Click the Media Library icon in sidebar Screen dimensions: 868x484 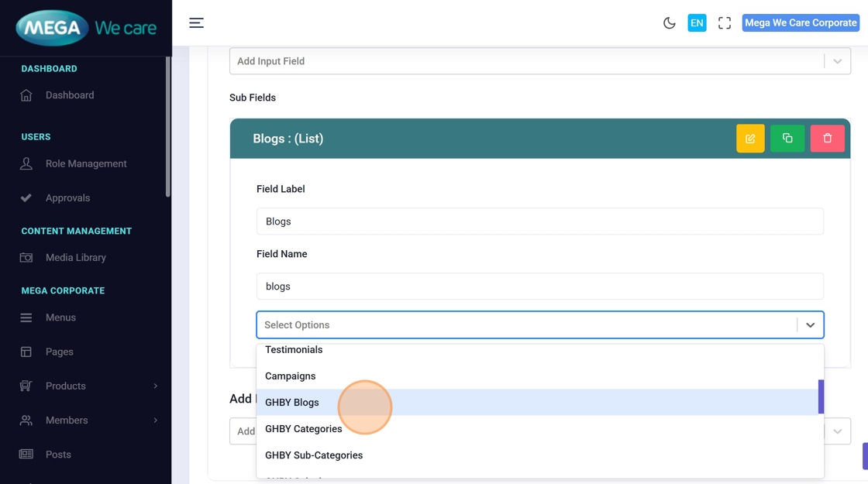coord(26,258)
